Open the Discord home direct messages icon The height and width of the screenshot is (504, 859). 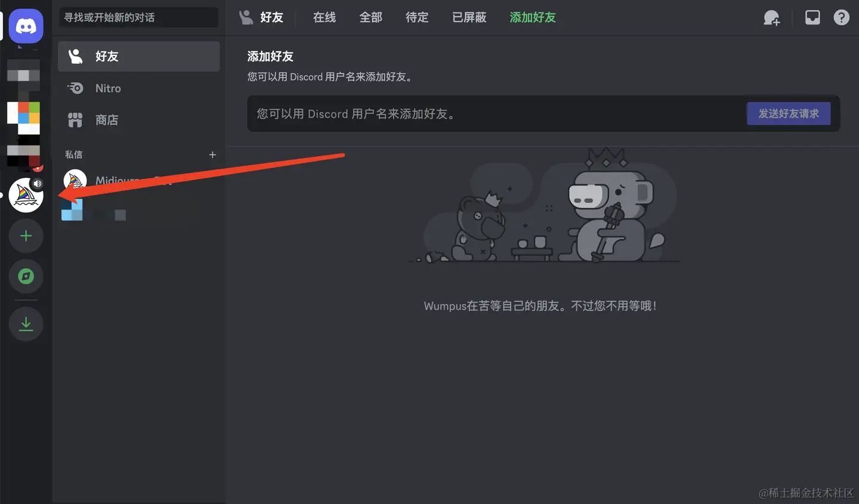click(26, 26)
